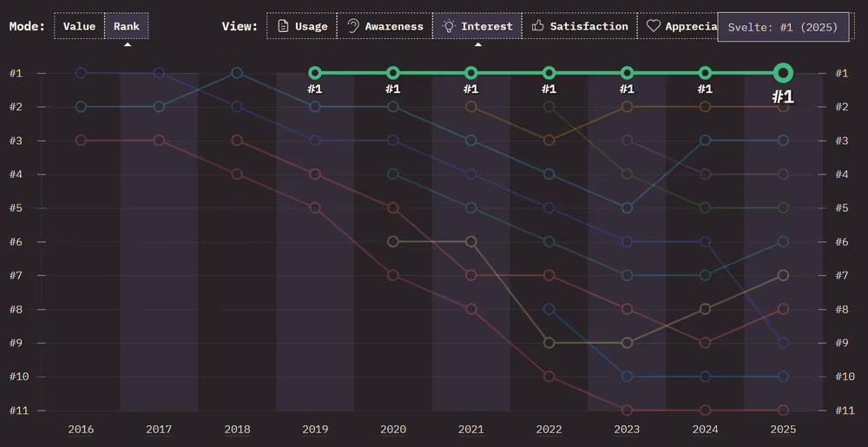The width and height of the screenshot is (868, 447).
Task: Switch chart mode to Rank
Action: point(127,26)
